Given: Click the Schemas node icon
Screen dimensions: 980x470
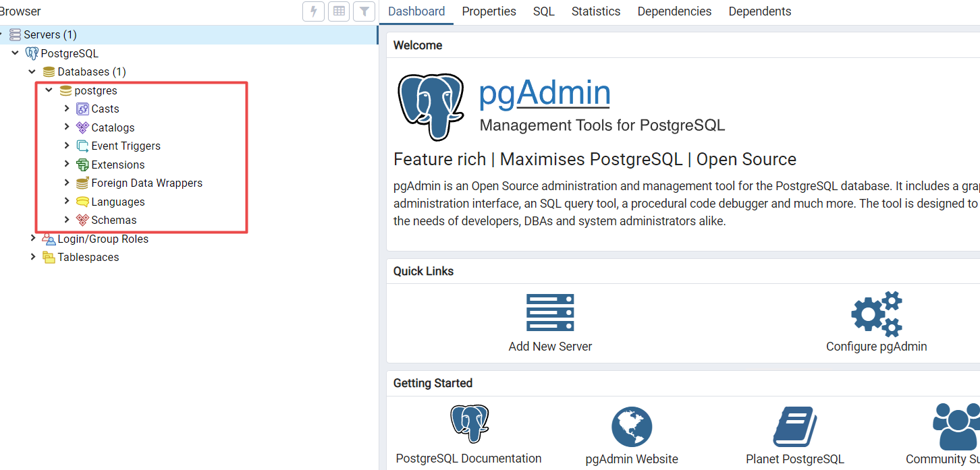Looking at the screenshot, I should point(82,220).
